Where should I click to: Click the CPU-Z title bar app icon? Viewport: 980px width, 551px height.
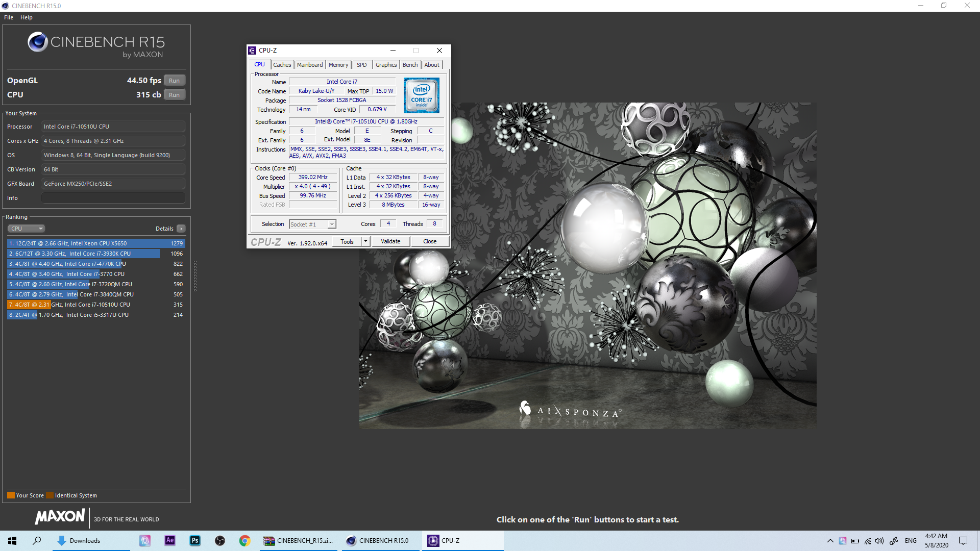coord(252,51)
